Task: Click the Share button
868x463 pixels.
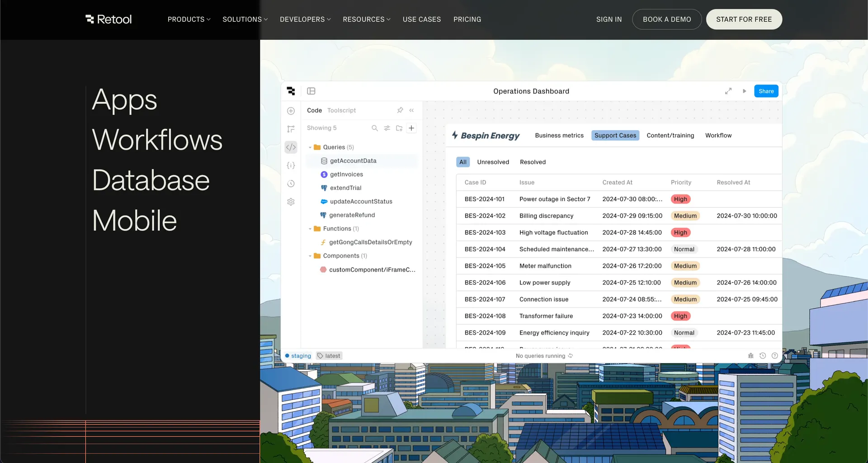Action: click(x=766, y=91)
